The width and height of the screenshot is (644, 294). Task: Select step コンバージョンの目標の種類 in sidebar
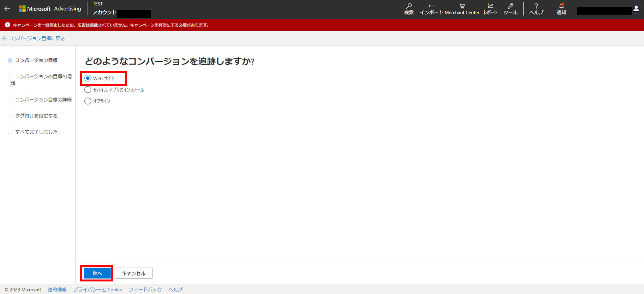(40, 80)
